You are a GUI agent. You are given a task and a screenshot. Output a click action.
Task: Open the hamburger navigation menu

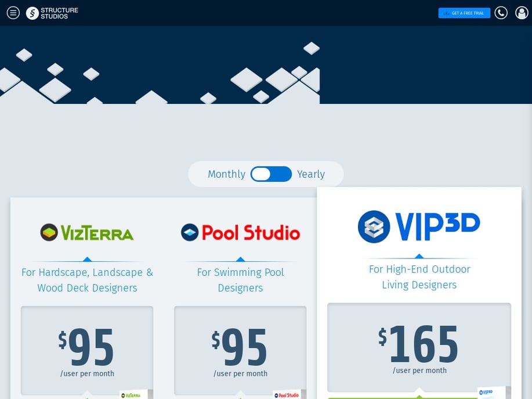click(x=13, y=13)
